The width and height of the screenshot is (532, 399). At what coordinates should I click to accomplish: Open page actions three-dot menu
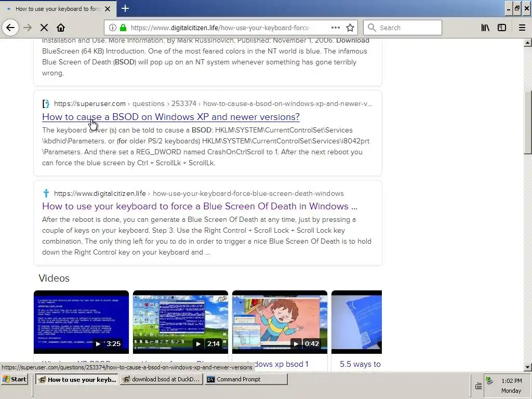[x=336, y=28]
